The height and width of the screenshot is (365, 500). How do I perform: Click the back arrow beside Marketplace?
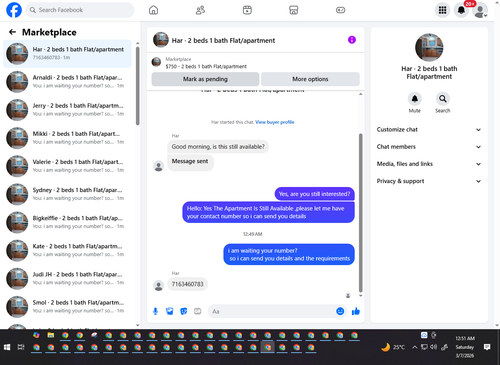coord(12,32)
